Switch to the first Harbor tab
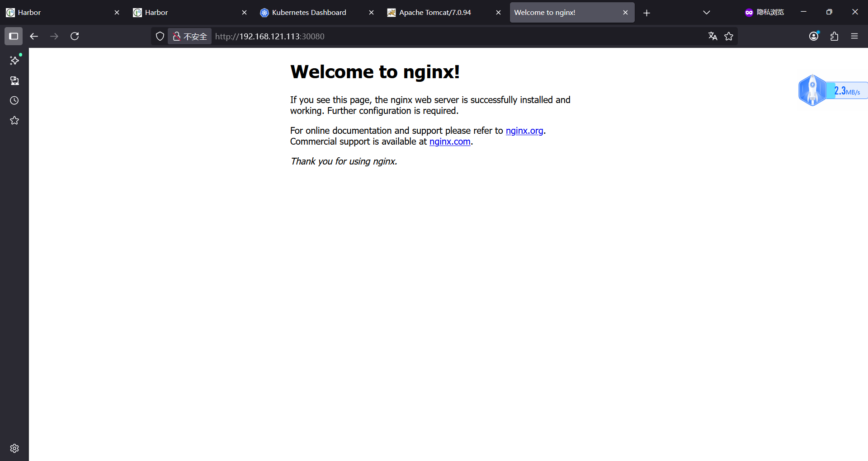This screenshot has height=461, width=868. pos(63,13)
